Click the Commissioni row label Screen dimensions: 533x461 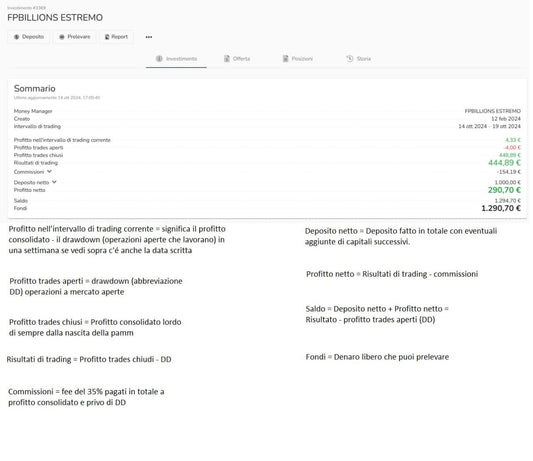29,172
